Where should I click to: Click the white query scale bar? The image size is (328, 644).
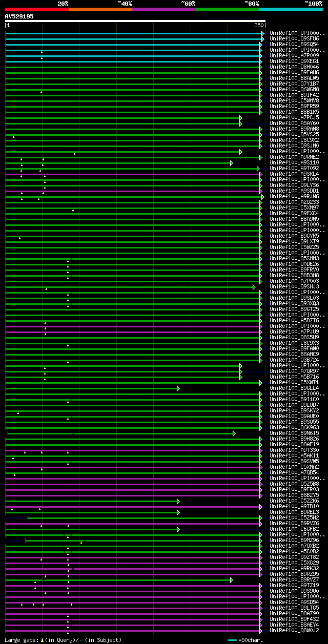(135, 21)
